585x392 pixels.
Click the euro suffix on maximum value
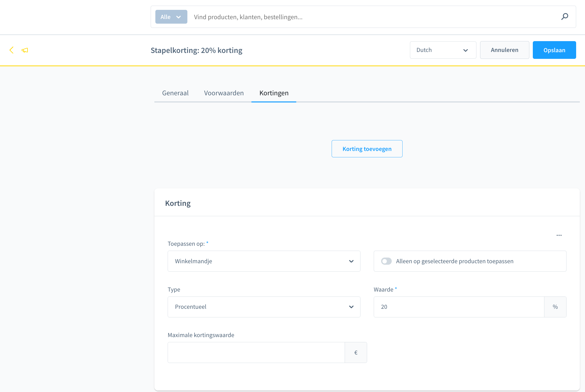click(x=356, y=353)
